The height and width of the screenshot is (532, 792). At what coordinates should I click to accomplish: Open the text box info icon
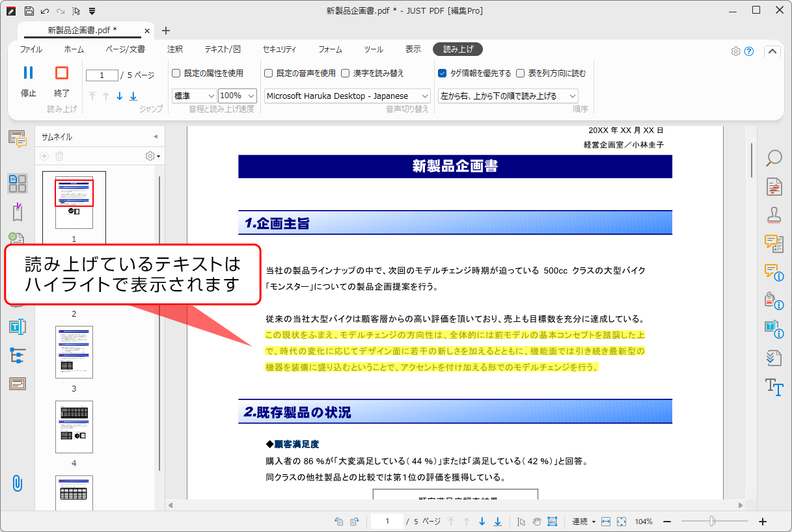(x=774, y=329)
